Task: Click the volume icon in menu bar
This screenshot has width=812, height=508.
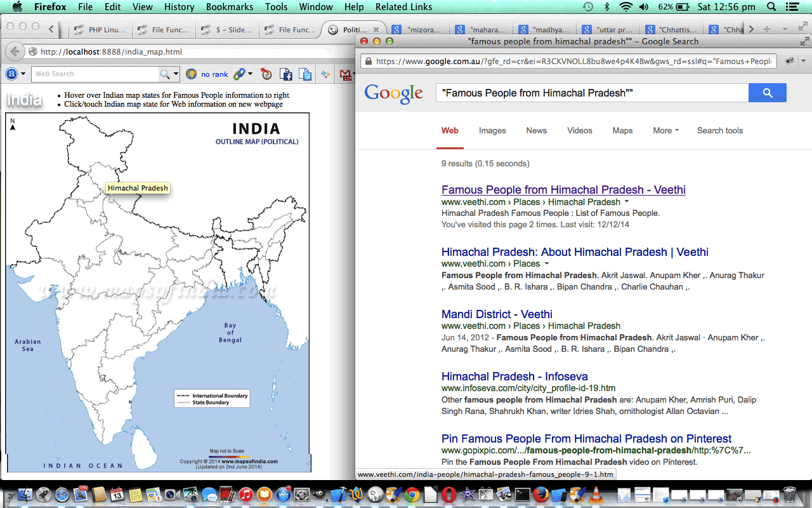Action: click(645, 7)
